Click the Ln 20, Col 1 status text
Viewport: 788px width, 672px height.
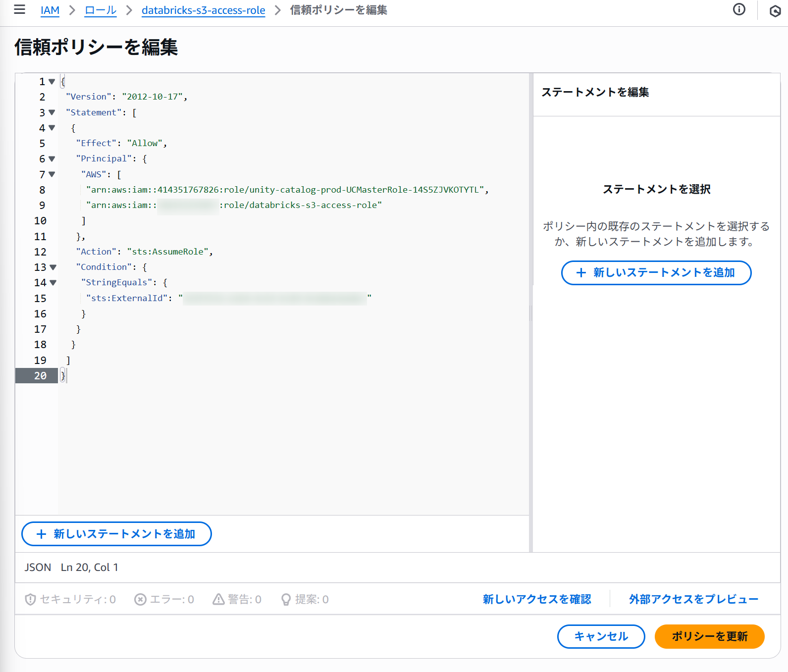(90, 568)
